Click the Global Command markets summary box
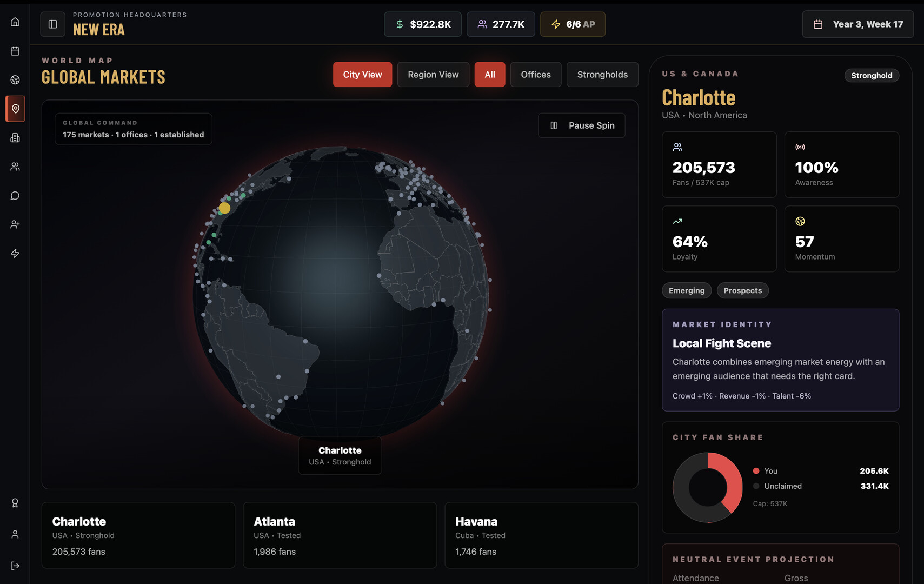This screenshot has height=584, width=924. coord(134,129)
